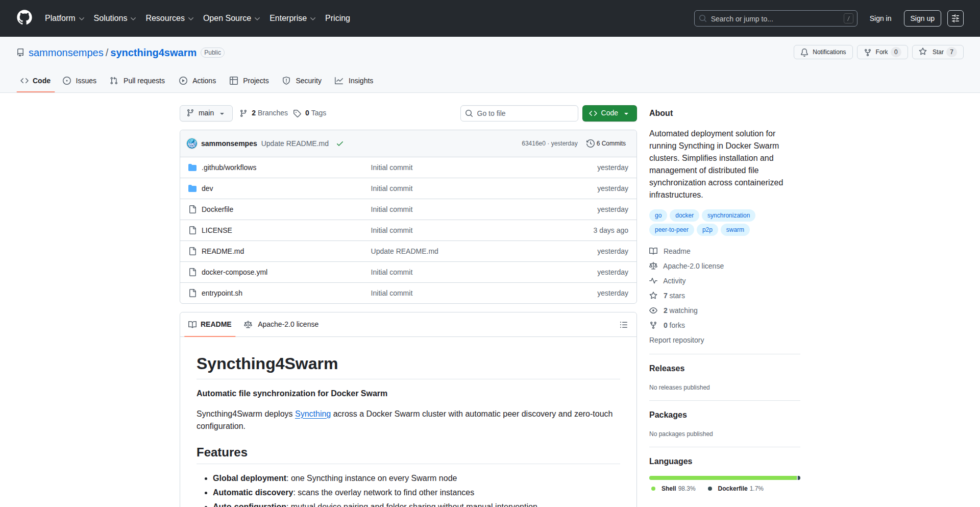
Task: Follow the Syncthing link in README
Action: (x=312, y=414)
